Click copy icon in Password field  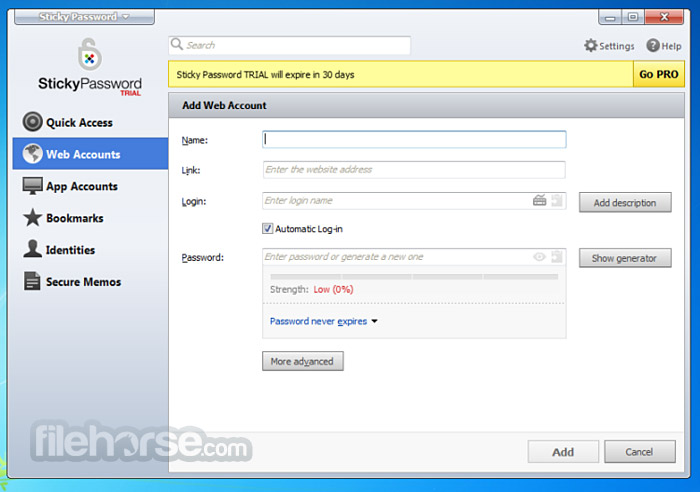pyautogui.click(x=557, y=257)
